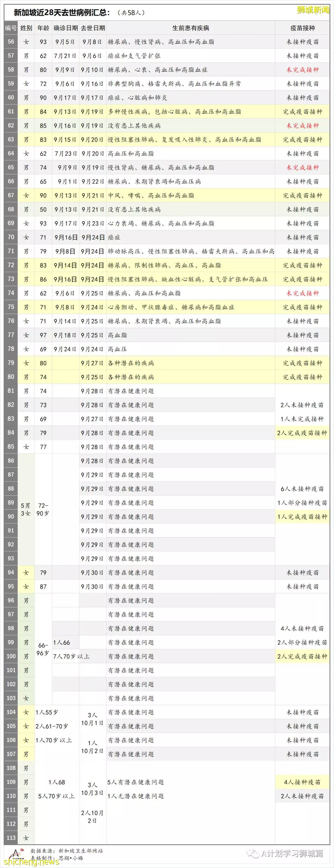Click the 去世日期 column header
334x868 pixels.
[x=93, y=28]
